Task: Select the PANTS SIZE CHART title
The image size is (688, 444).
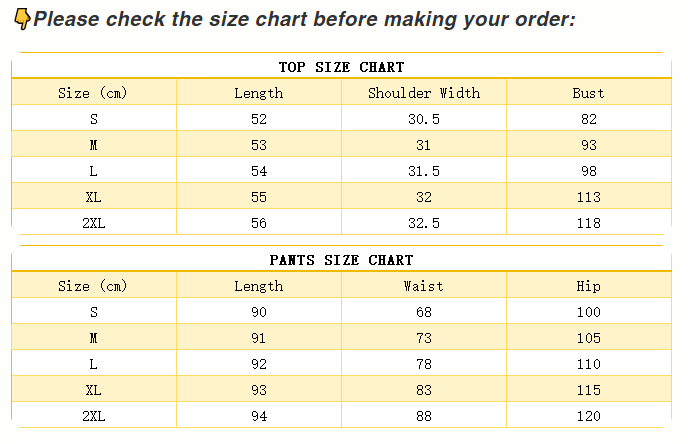Action: pyautogui.click(x=341, y=260)
